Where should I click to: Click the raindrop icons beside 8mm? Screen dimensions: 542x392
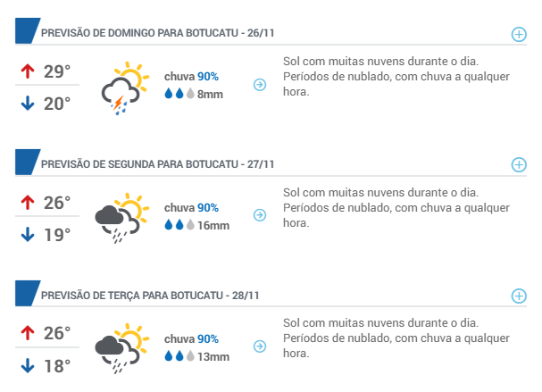pos(179,94)
